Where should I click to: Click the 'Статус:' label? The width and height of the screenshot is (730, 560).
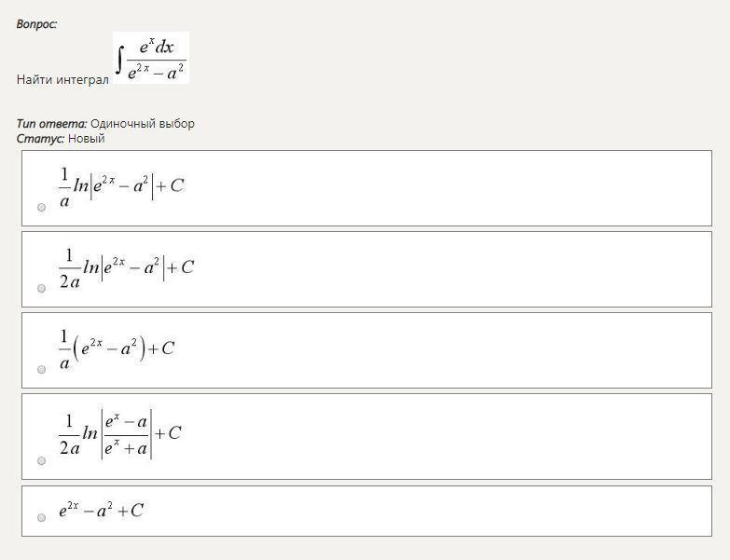[x=40, y=138]
